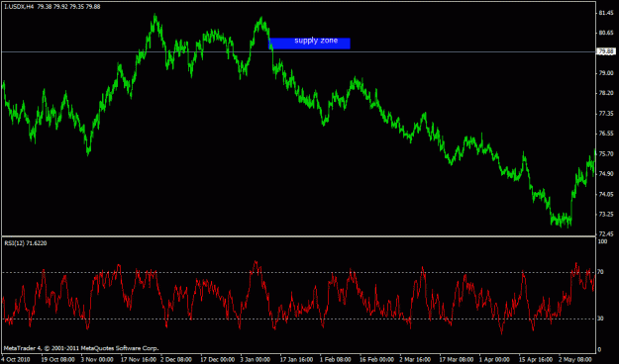Click the 17 Jan 16:00 date label
Image resolution: width=619 pixels, height=364 pixels.
pyautogui.click(x=297, y=360)
